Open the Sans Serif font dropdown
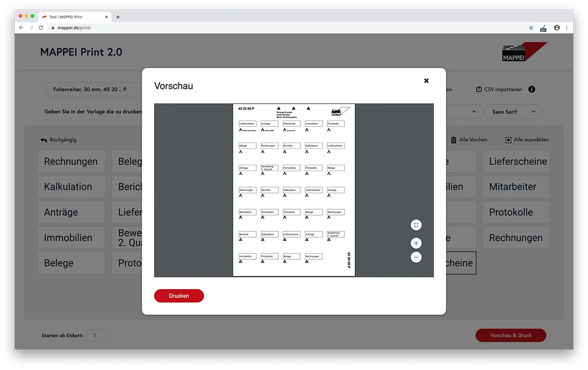Image resolution: width=588 pixels, height=370 pixels. pos(513,112)
